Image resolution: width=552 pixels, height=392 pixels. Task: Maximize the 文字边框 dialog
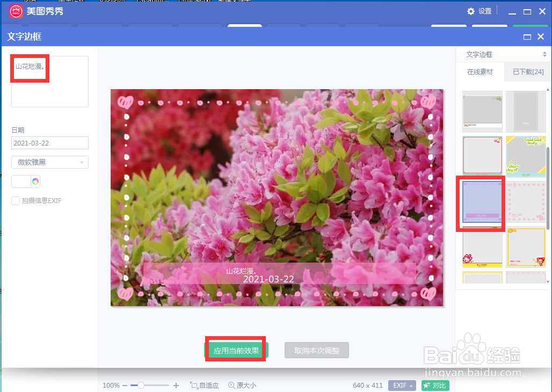click(x=527, y=37)
